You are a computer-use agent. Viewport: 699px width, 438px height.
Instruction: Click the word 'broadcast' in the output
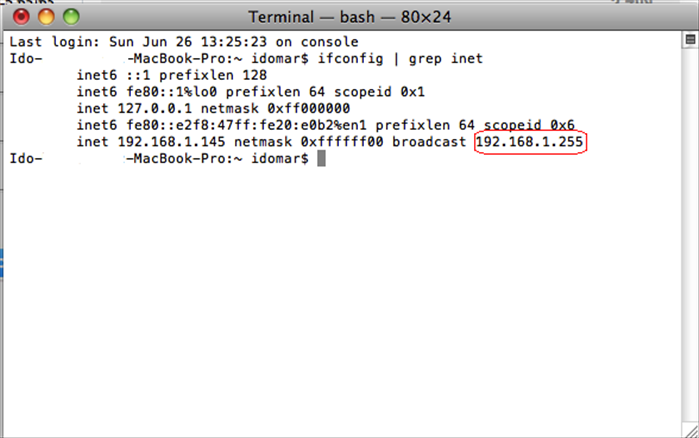(x=429, y=142)
